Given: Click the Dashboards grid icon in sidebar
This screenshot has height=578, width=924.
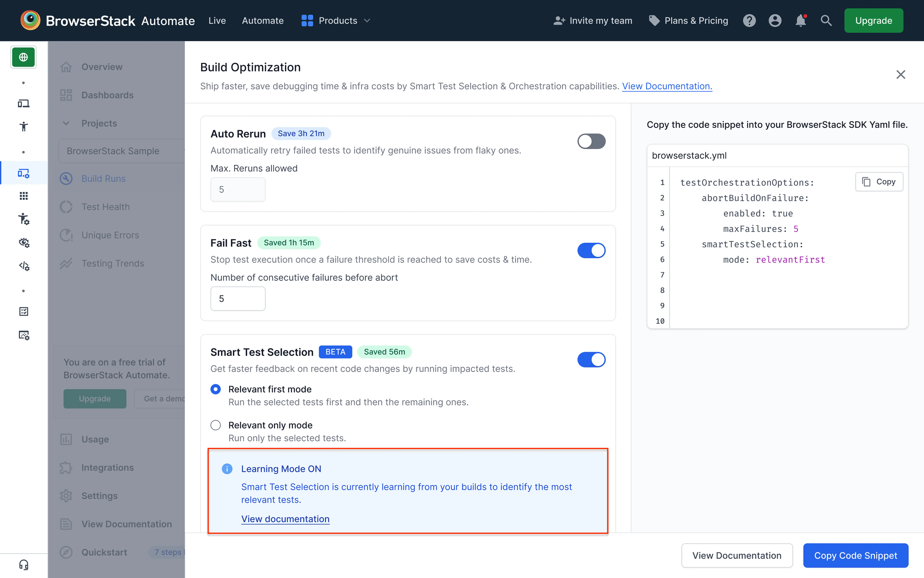Looking at the screenshot, I should 66,95.
